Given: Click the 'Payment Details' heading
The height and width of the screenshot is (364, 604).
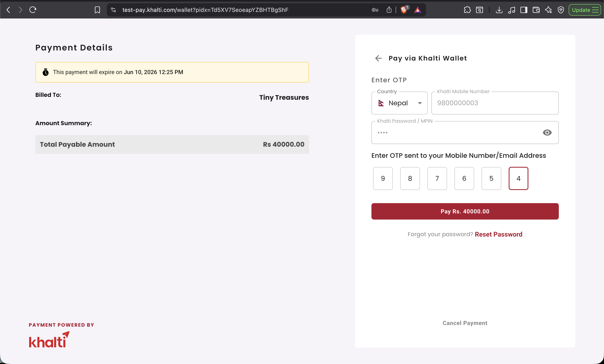Looking at the screenshot, I should (74, 48).
